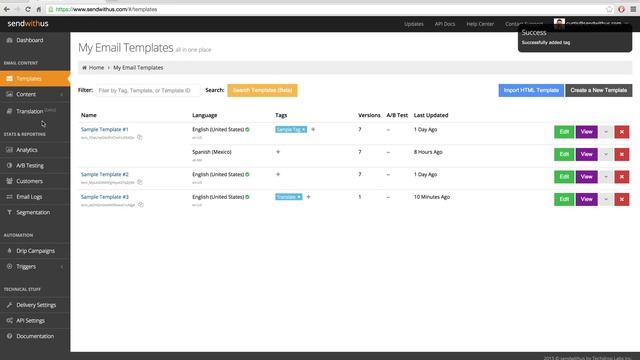
Task: Add a tag to Sample Template #2
Action: 278,174
